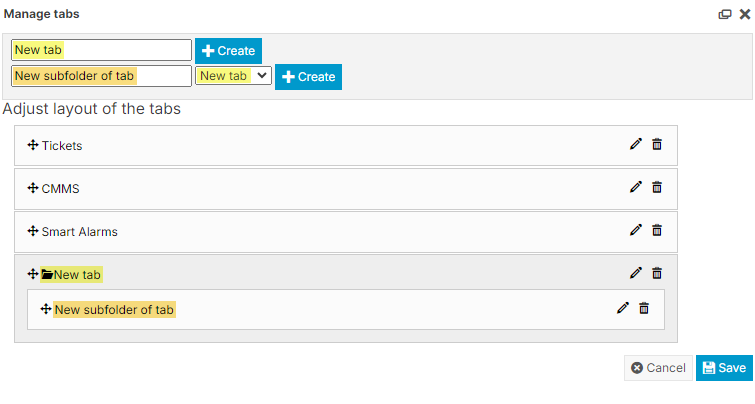The height and width of the screenshot is (404, 755).
Task: Focus the New tab name input field
Action: click(101, 50)
